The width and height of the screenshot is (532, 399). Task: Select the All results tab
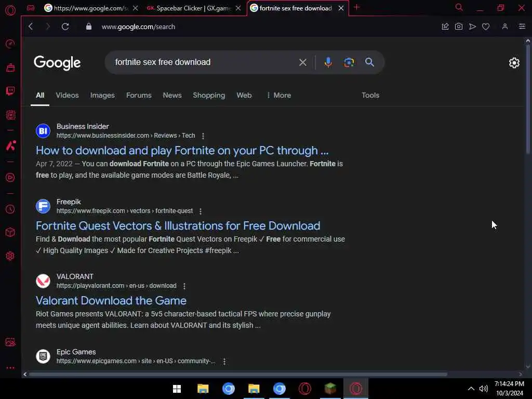click(x=40, y=96)
